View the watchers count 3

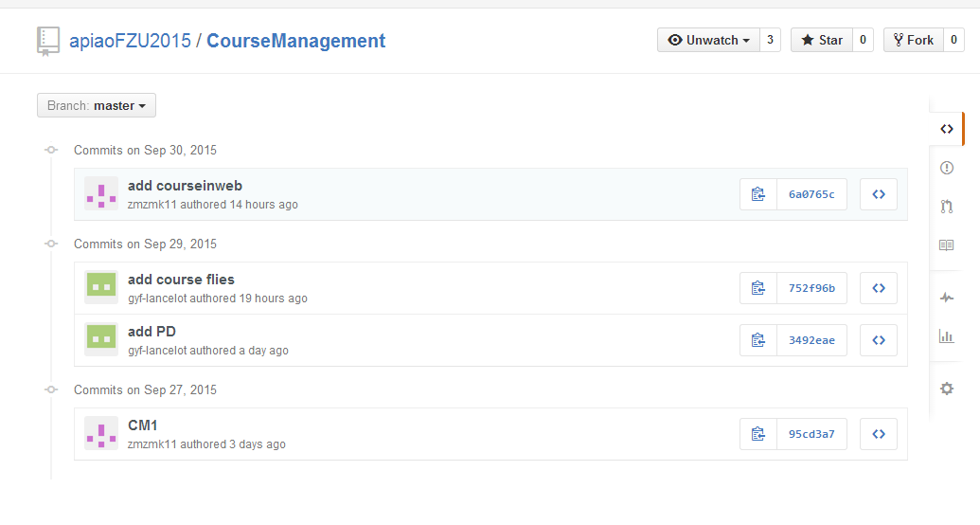click(x=770, y=40)
